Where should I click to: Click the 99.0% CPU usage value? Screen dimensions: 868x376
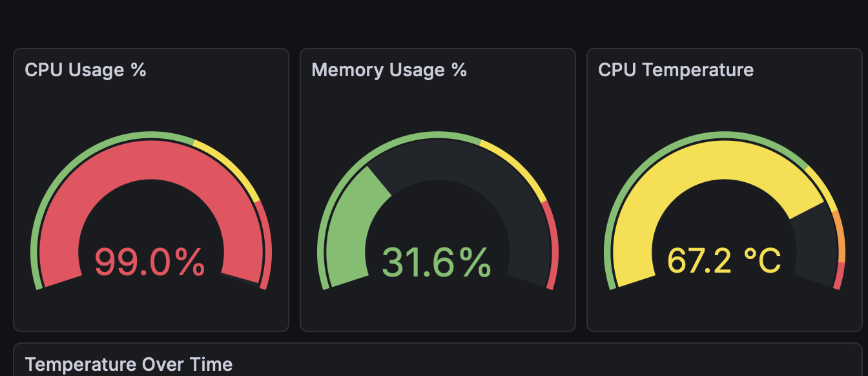150,262
